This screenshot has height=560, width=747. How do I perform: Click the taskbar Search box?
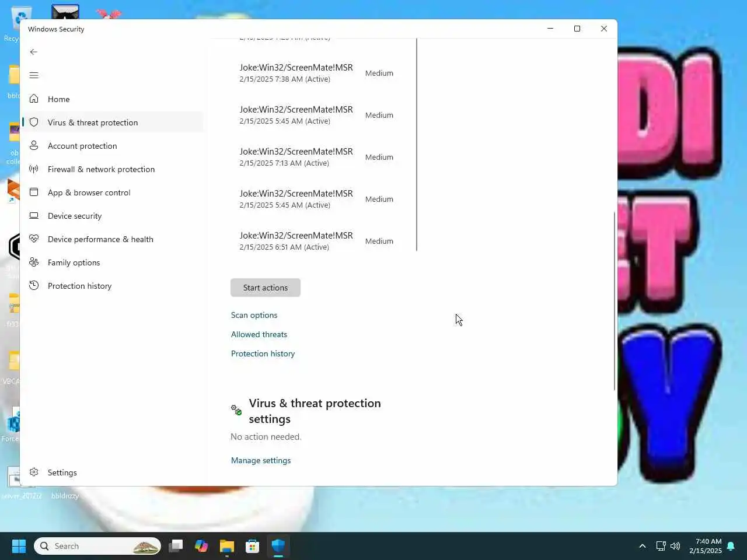[x=97, y=546]
